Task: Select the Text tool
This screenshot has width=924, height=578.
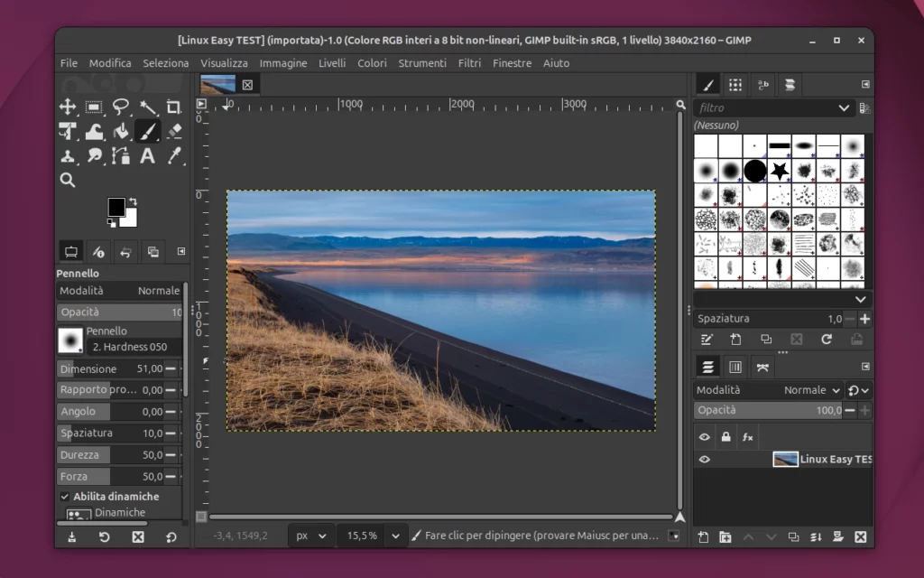Action: [x=147, y=156]
